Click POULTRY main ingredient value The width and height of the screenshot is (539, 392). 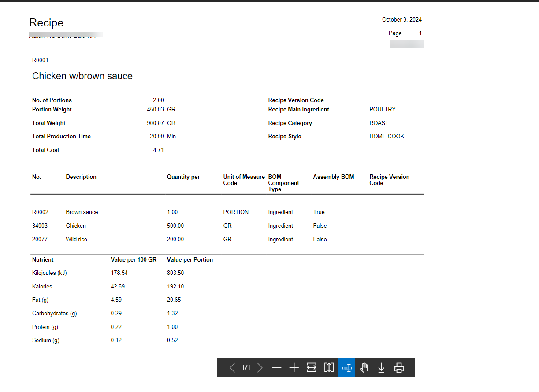click(383, 109)
